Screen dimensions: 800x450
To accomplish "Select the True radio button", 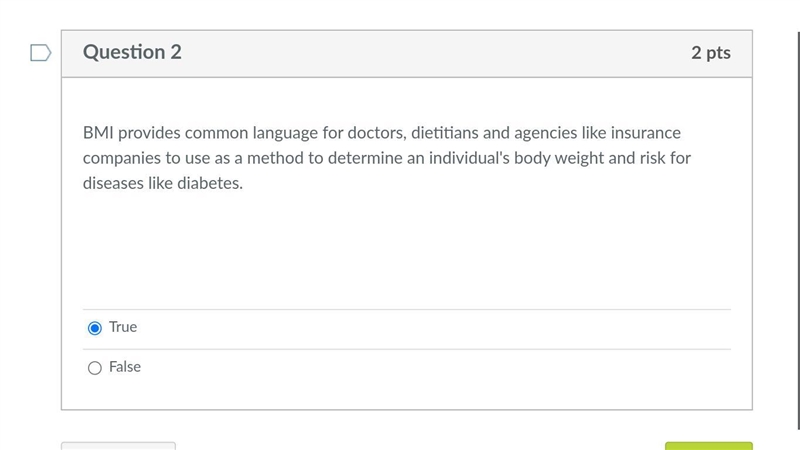I will pyautogui.click(x=94, y=328).
